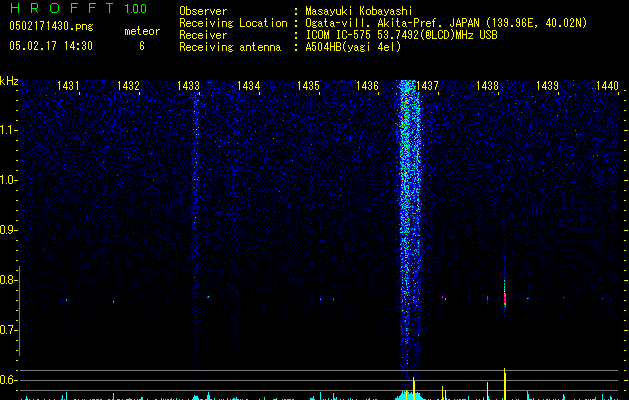Click the 0.8 kHz frequency label

(x=8, y=280)
